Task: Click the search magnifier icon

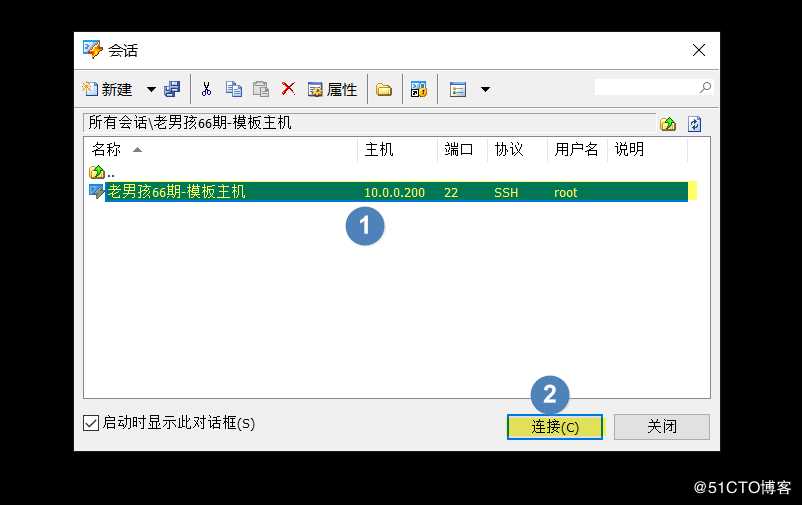Action: 705,87
